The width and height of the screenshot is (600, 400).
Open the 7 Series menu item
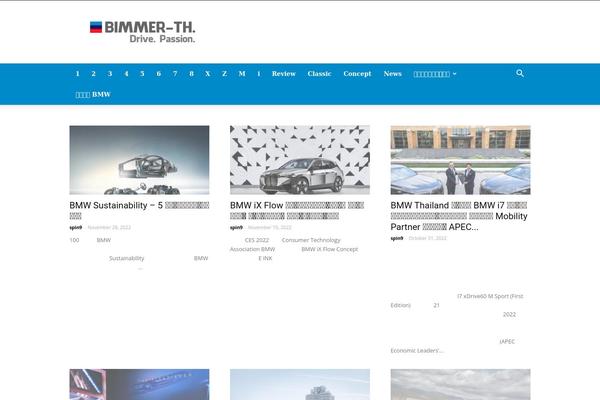click(x=175, y=73)
